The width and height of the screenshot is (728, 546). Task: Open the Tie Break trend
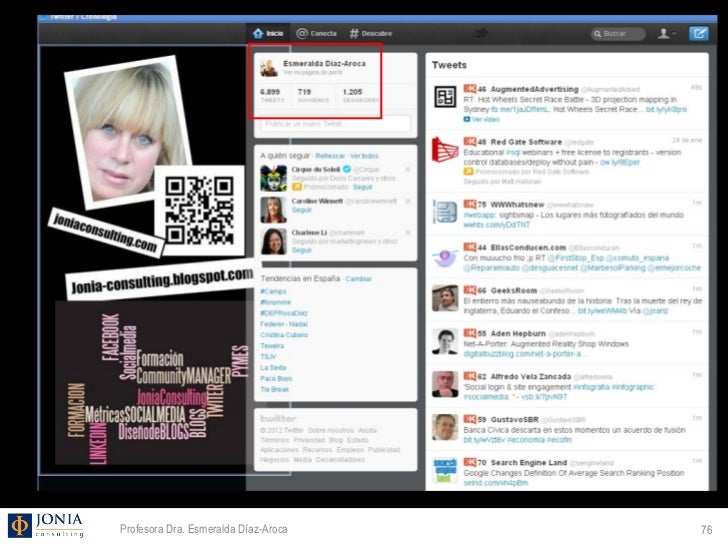pos(274,390)
